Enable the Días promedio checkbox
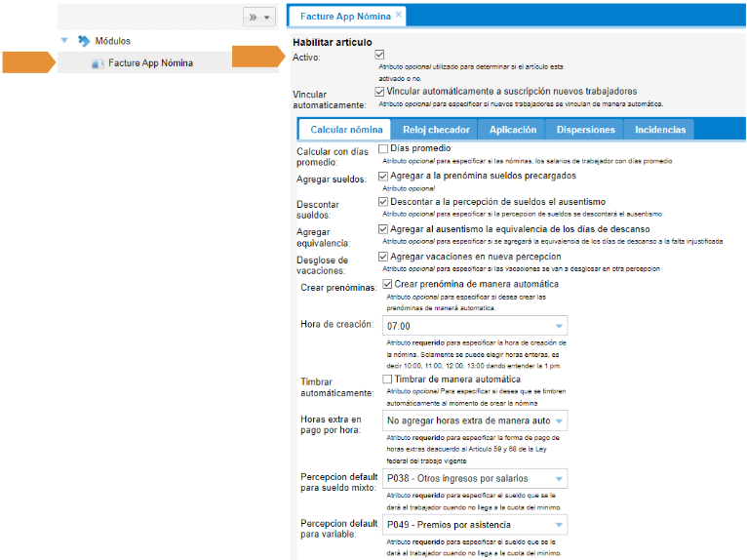The image size is (747, 560). (383, 148)
